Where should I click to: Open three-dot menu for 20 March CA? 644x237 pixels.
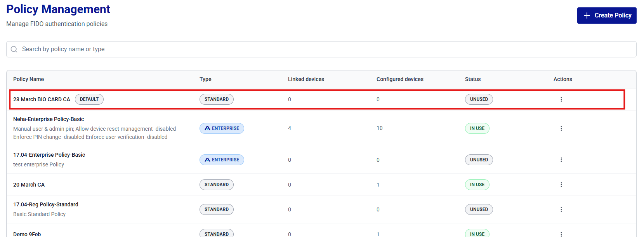(x=561, y=185)
